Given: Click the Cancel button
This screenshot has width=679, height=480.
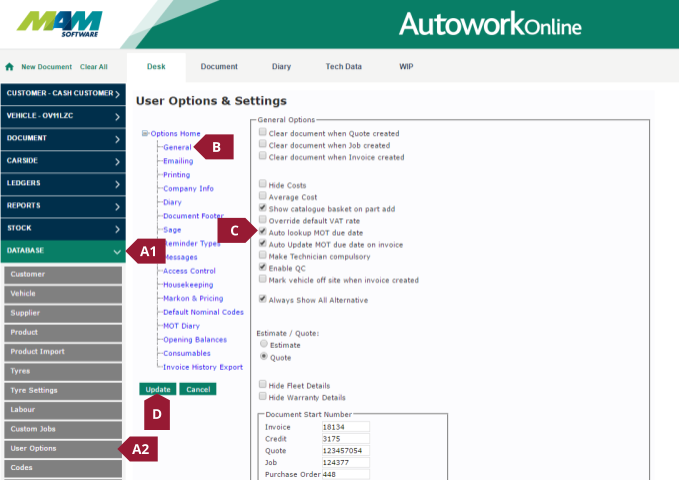Looking at the screenshot, I should click(x=198, y=389).
